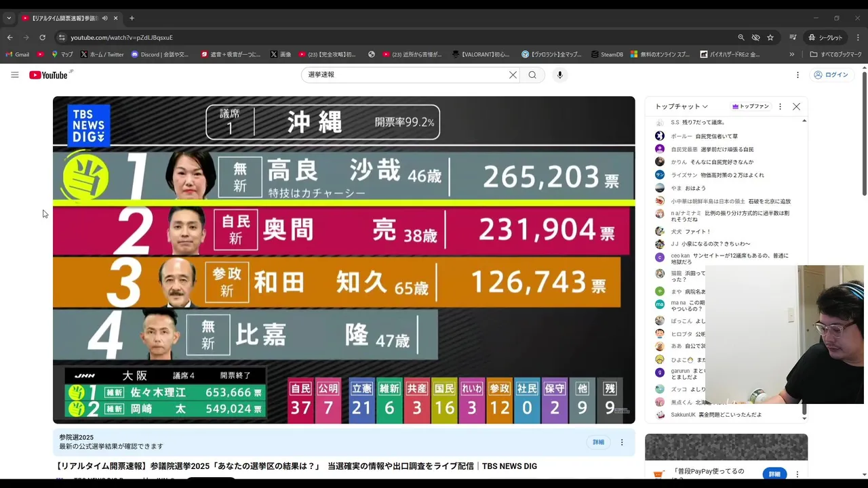
Task: Open the 近所から苦情が bookmark
Action: click(x=412, y=54)
